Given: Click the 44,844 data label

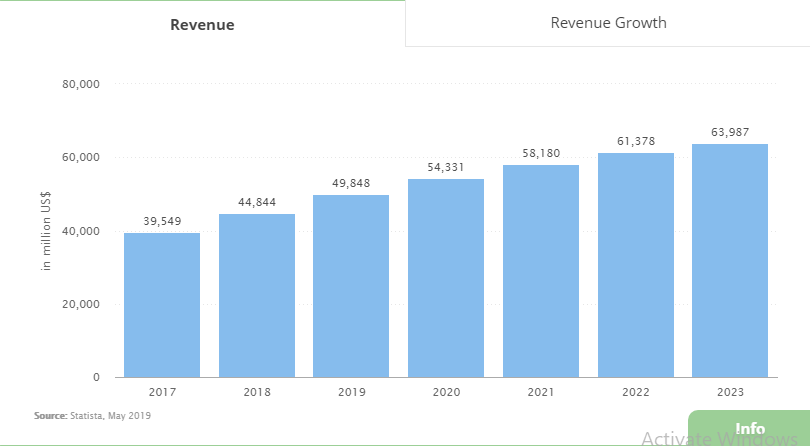Looking at the screenshot, I should click(257, 202).
